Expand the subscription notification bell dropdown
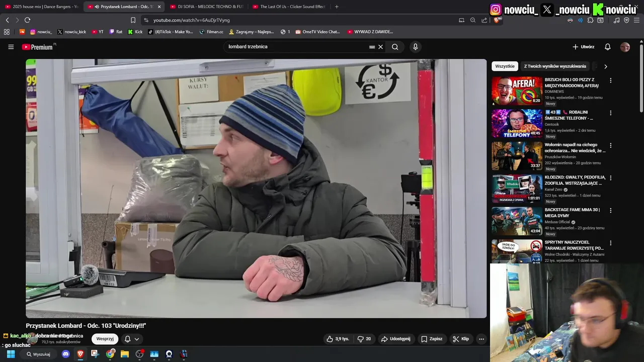Screen dimensions: 644x362 [132, 339]
